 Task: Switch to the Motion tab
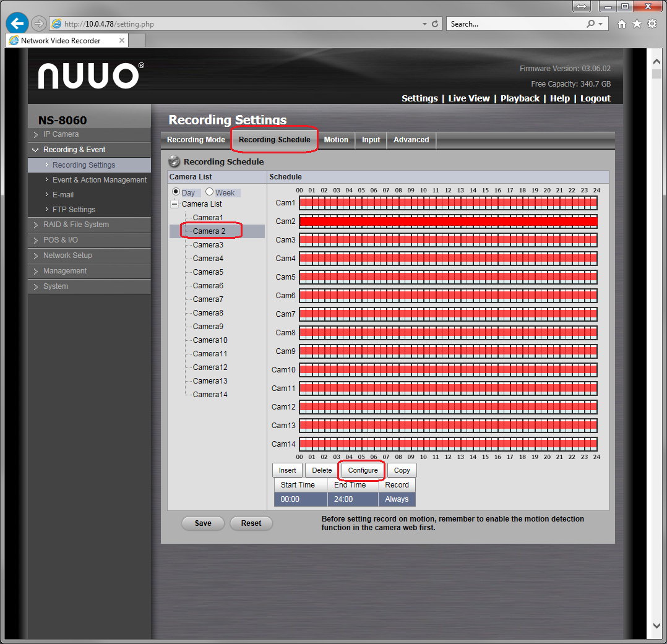(336, 140)
